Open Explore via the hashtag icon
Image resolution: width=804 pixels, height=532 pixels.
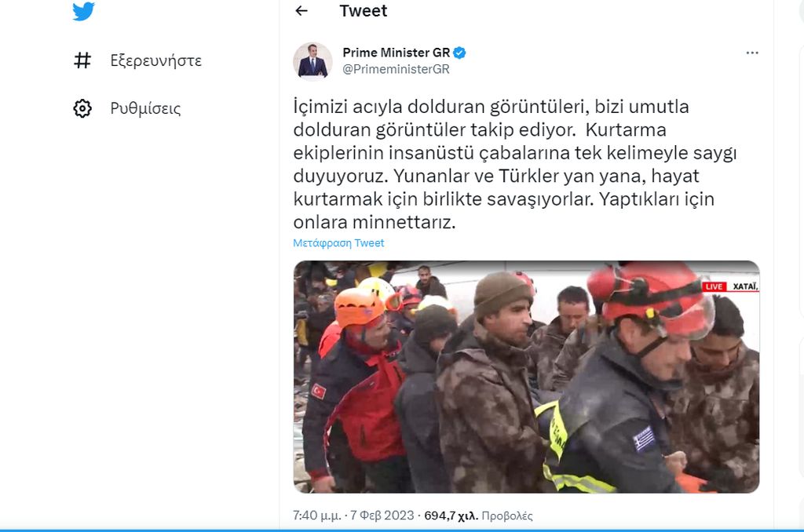click(82, 60)
